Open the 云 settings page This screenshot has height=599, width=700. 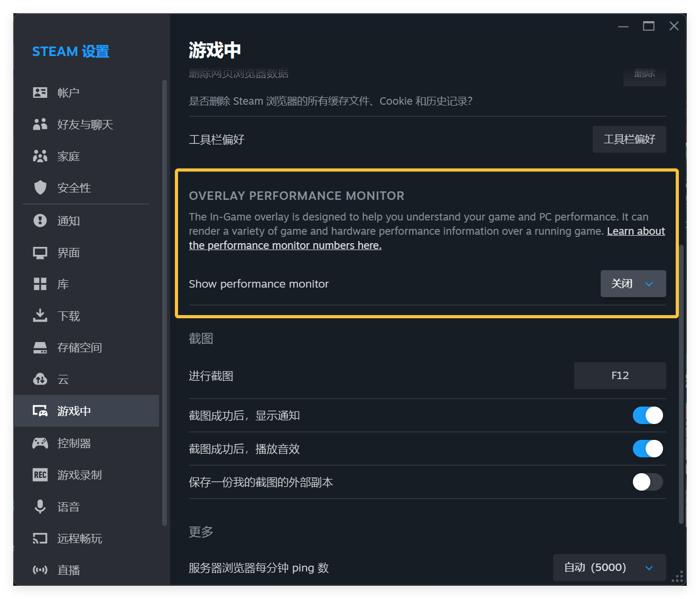[x=87, y=379]
